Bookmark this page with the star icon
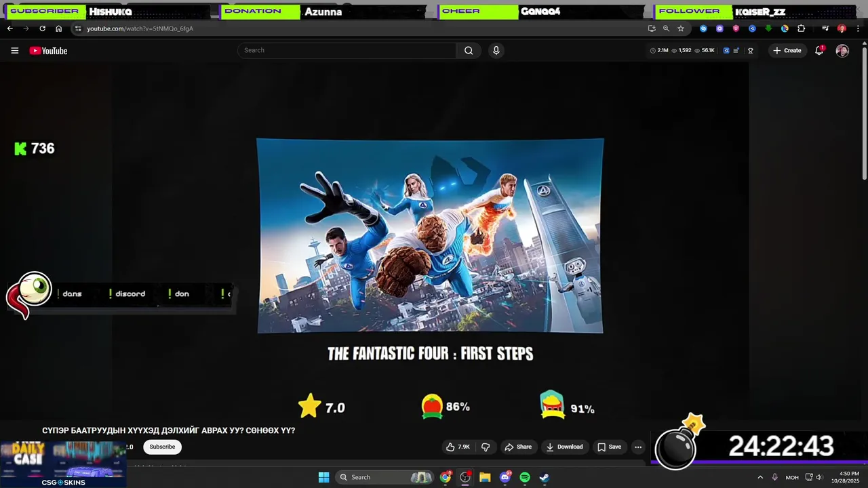The image size is (868, 488). 681,28
